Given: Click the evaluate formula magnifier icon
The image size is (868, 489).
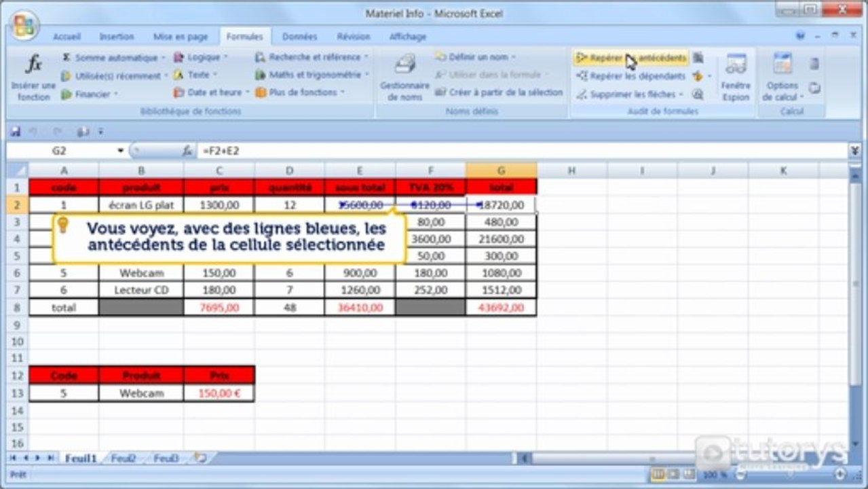Looking at the screenshot, I should (x=697, y=94).
